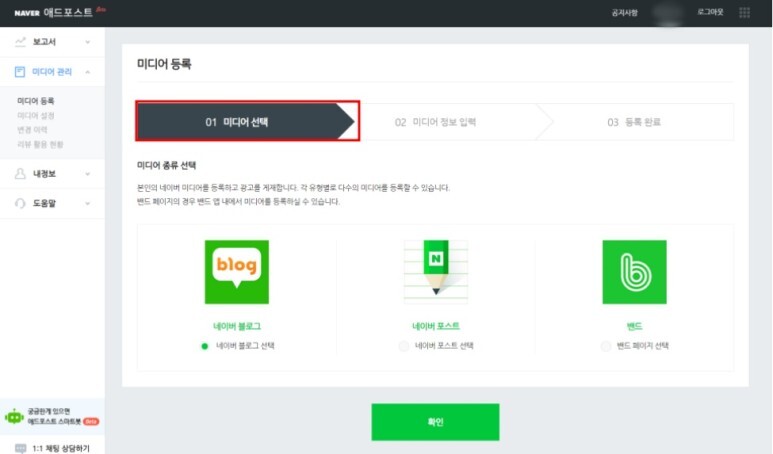
Task: Click the 네이버 블로그 green label
Action: 237,326
